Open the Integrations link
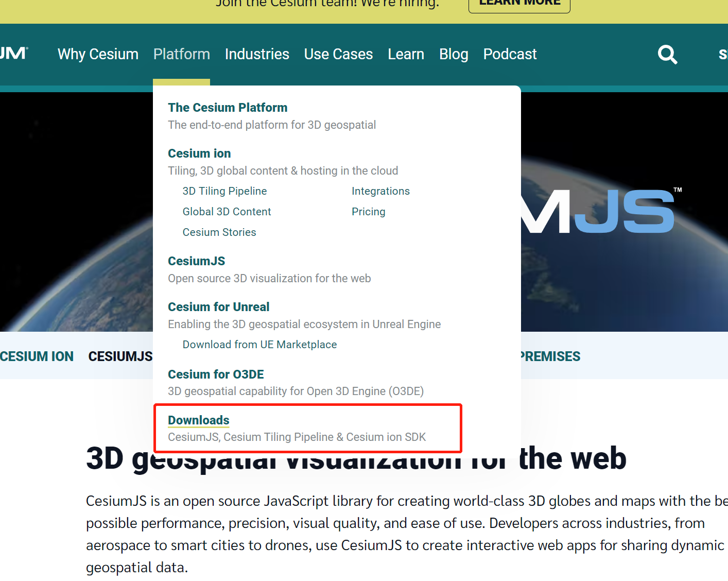728x581 pixels. (380, 191)
